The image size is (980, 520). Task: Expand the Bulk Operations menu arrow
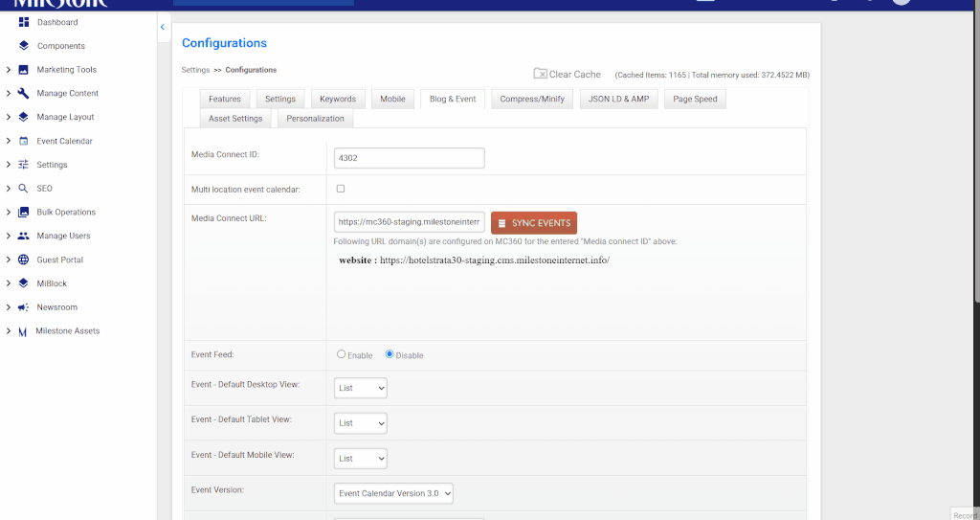coord(8,213)
